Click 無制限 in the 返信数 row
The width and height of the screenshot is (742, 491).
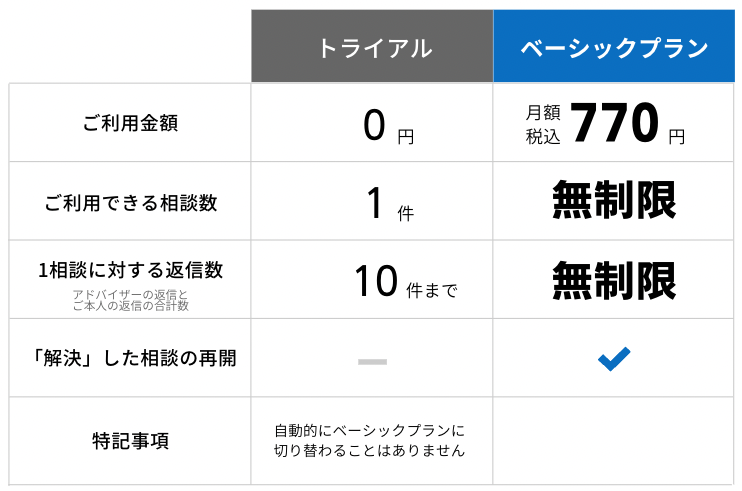(614, 281)
